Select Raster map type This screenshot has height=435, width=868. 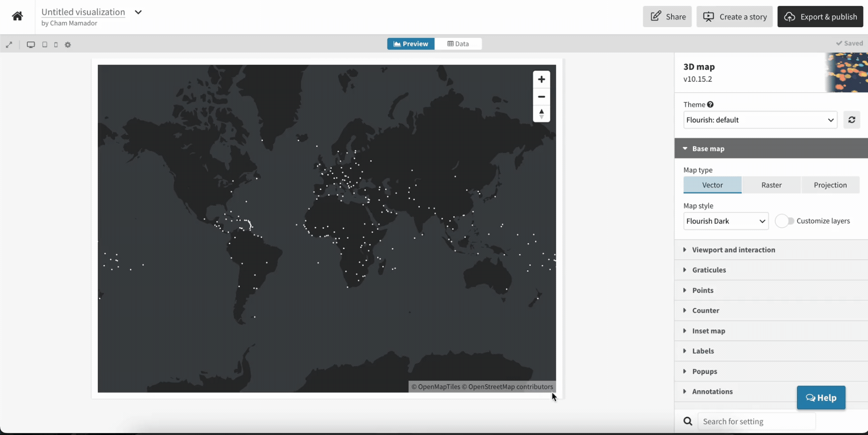pyautogui.click(x=771, y=185)
